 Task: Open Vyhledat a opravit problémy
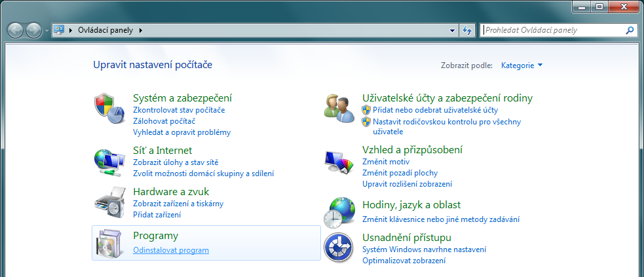point(182,132)
